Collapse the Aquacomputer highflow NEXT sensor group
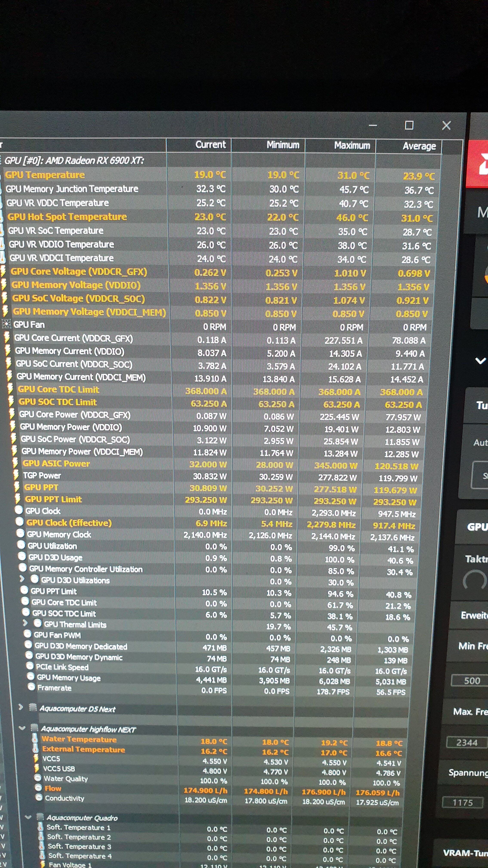This screenshot has width=488, height=868. coord(22,728)
